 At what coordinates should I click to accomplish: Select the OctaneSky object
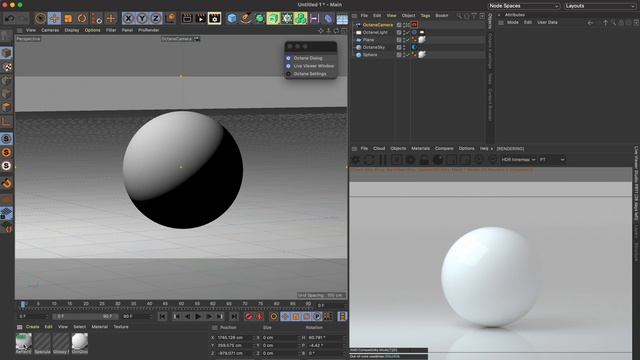click(x=373, y=47)
